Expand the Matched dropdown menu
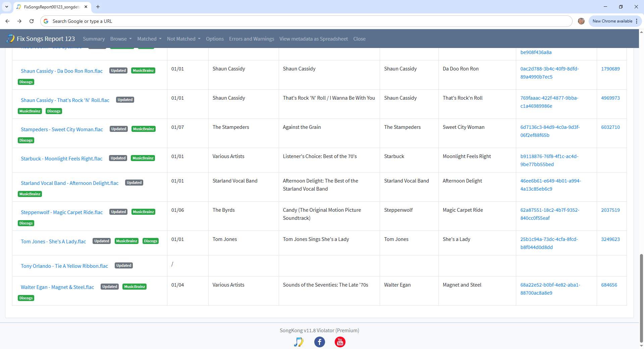Image resolution: width=644 pixels, height=349 pixels. pos(149,39)
